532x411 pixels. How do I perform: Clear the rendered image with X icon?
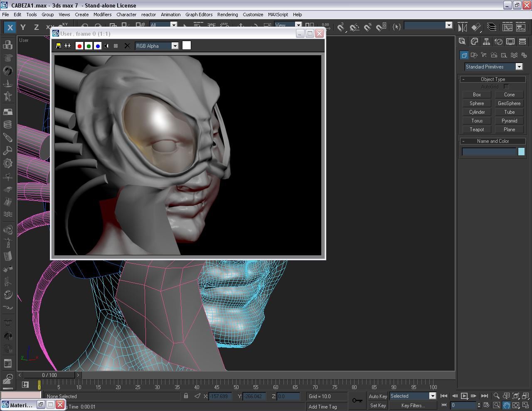127,46
